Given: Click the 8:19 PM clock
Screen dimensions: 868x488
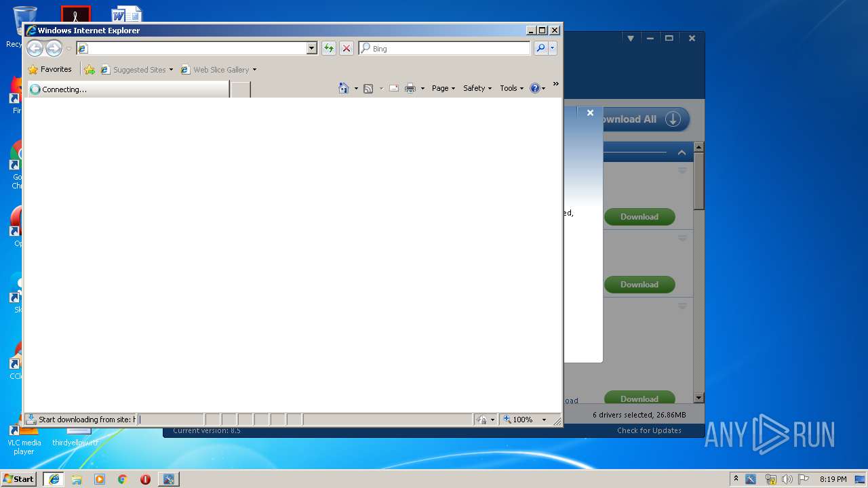Looking at the screenshot, I should (x=833, y=479).
